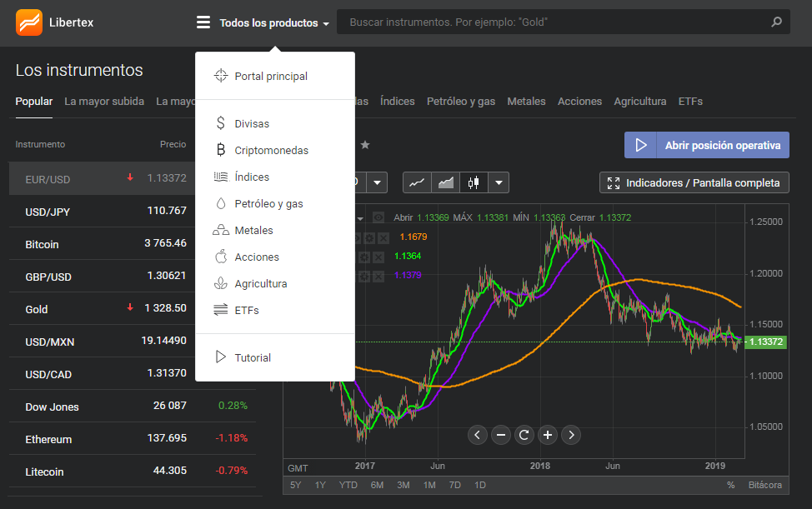Viewport: 812px width, 509px height.
Task: Zoom in chart with plus button
Action: (x=548, y=435)
